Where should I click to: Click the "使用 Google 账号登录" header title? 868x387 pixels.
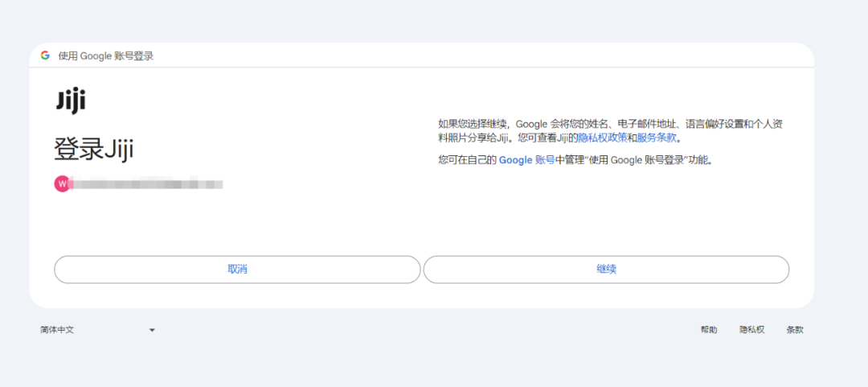pyautogui.click(x=106, y=56)
